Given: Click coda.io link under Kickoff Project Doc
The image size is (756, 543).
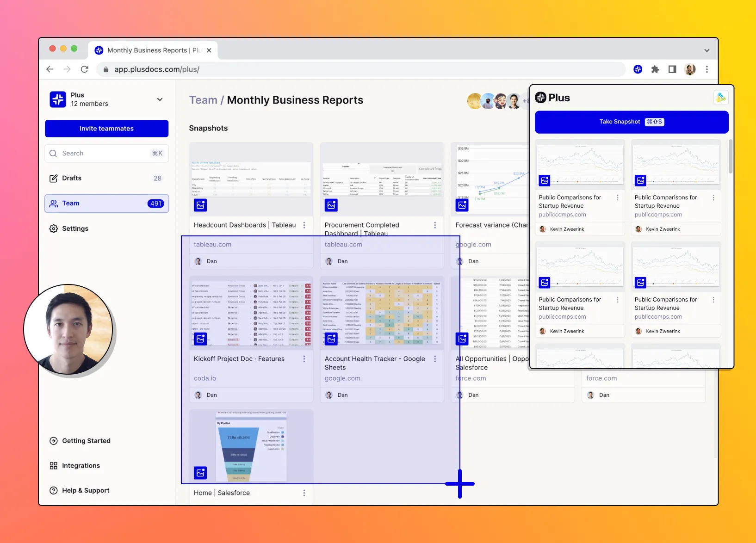Looking at the screenshot, I should click(205, 378).
